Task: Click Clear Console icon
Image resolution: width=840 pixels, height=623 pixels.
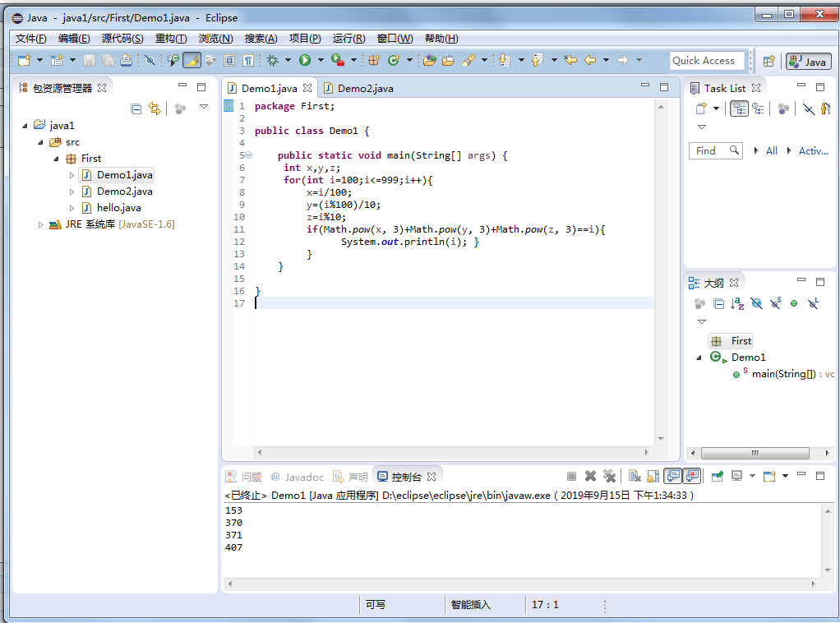Action: click(x=635, y=476)
